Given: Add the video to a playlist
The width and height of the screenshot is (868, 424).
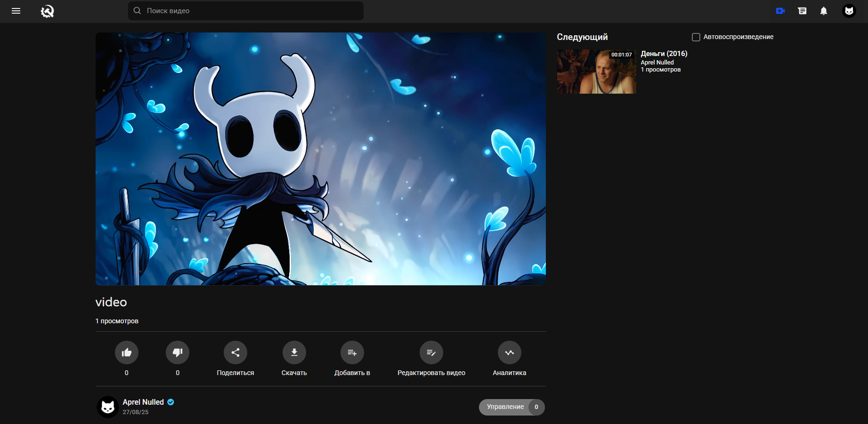Looking at the screenshot, I should tap(352, 352).
